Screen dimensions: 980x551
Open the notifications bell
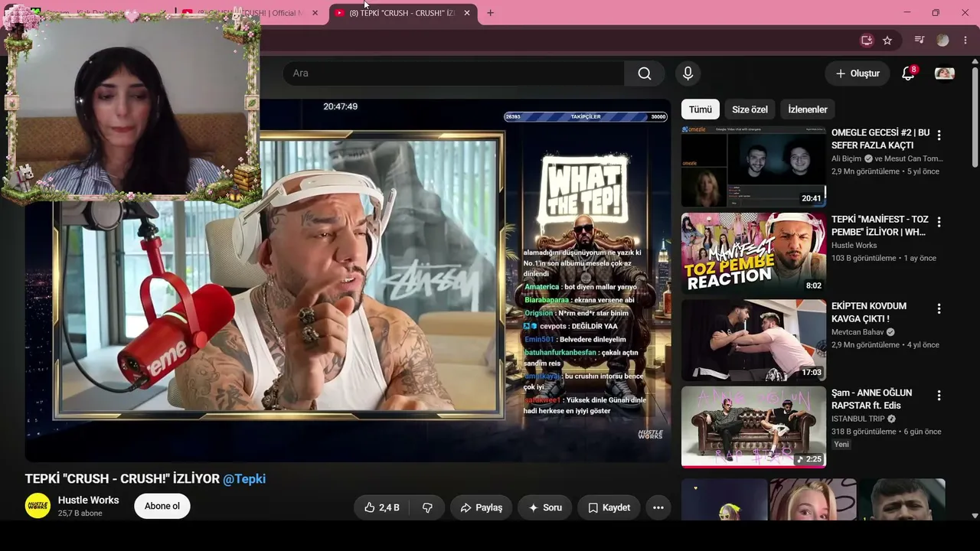(908, 73)
